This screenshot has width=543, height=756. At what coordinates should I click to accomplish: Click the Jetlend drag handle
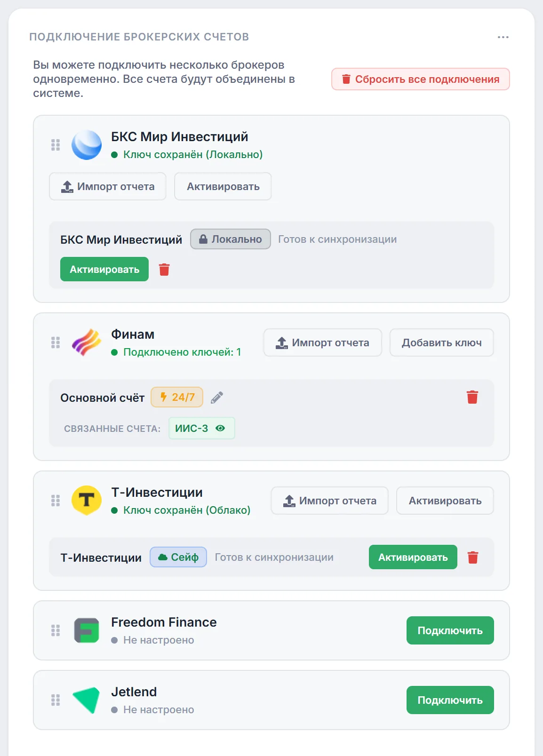(56, 700)
